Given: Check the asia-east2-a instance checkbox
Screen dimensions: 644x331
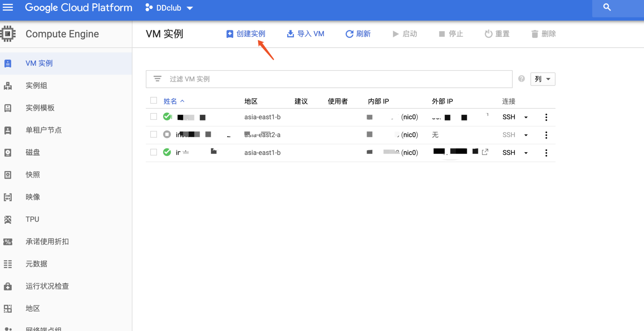Looking at the screenshot, I should click(154, 134).
